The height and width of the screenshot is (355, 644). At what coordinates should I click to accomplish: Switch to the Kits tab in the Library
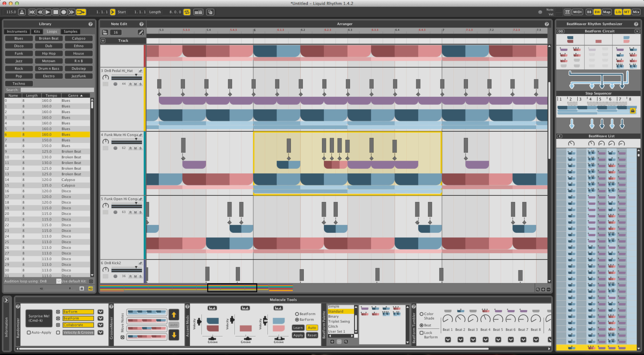(37, 31)
